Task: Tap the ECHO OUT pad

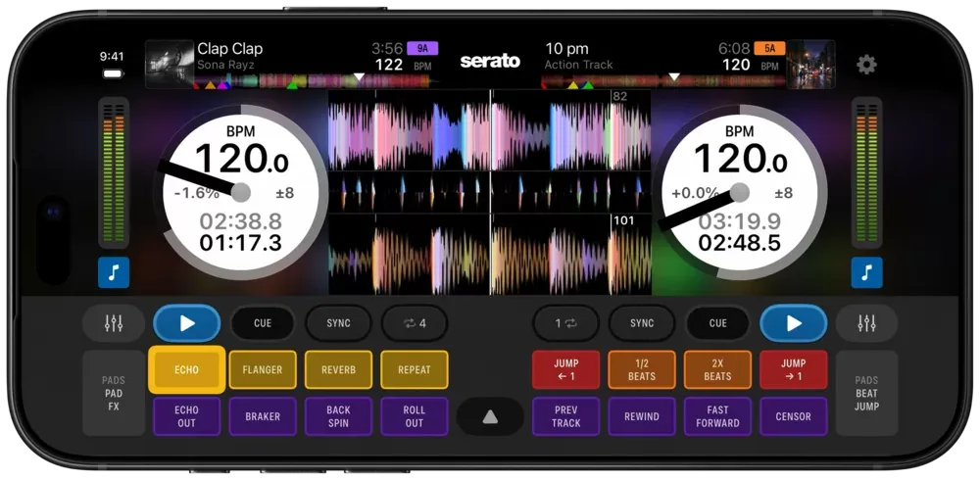Action: [x=187, y=416]
